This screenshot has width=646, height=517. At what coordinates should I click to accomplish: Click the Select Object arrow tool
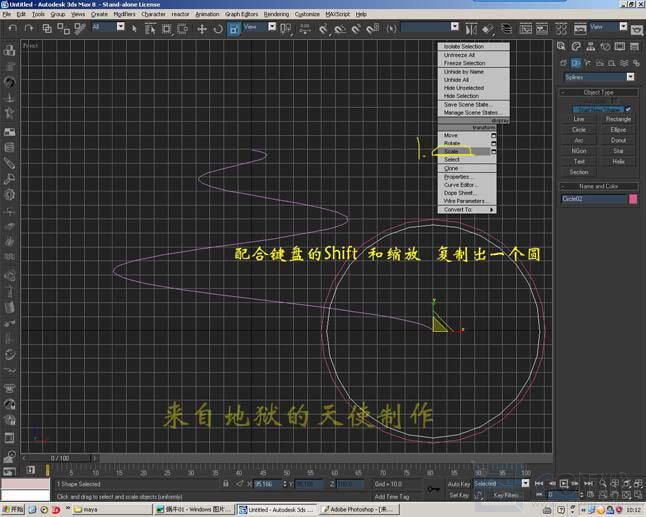tap(134, 28)
